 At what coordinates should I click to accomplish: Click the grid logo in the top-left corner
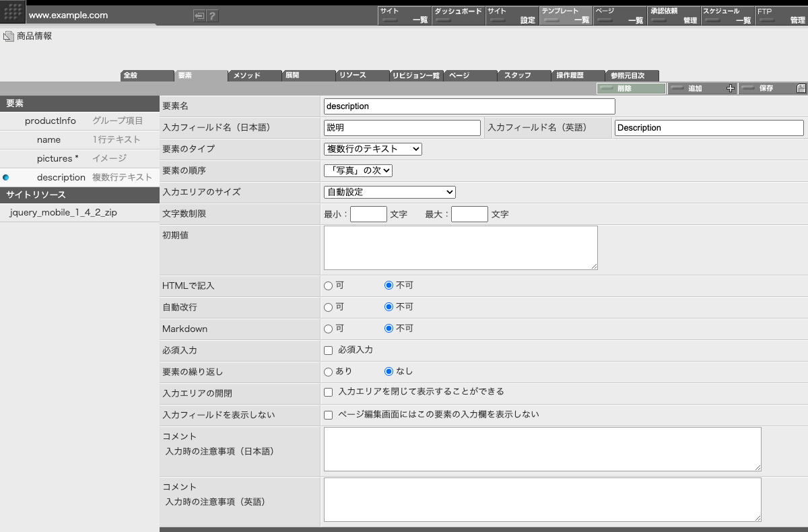pos(11,11)
